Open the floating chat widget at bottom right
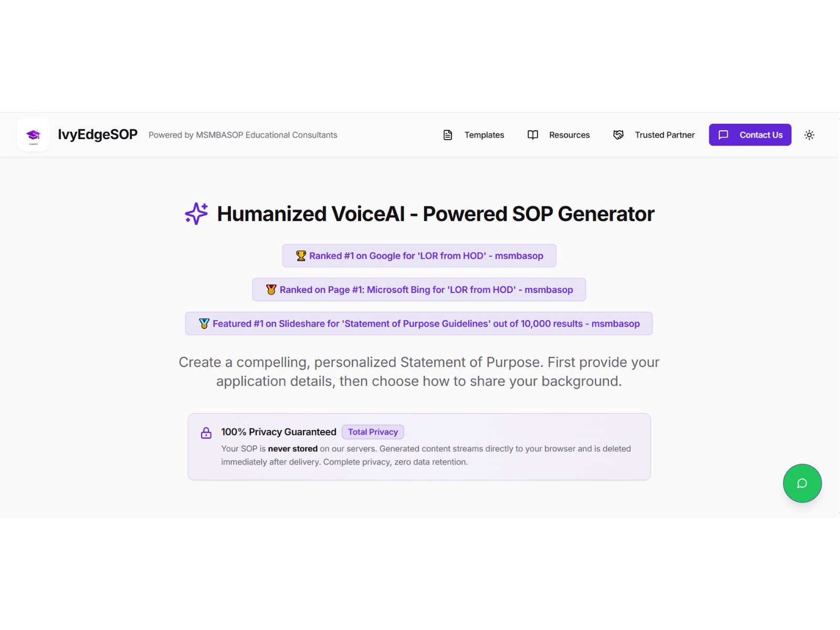Image resolution: width=840 pixels, height=630 pixels. pos(802,483)
